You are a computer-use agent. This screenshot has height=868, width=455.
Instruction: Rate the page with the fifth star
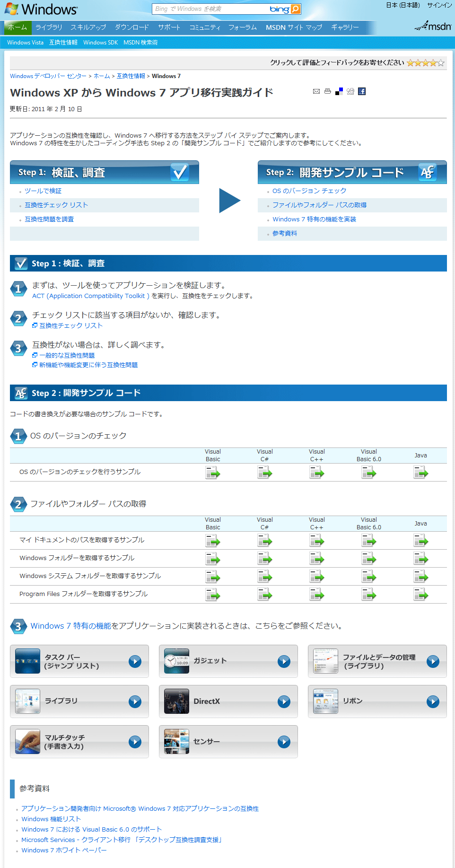[x=441, y=63]
